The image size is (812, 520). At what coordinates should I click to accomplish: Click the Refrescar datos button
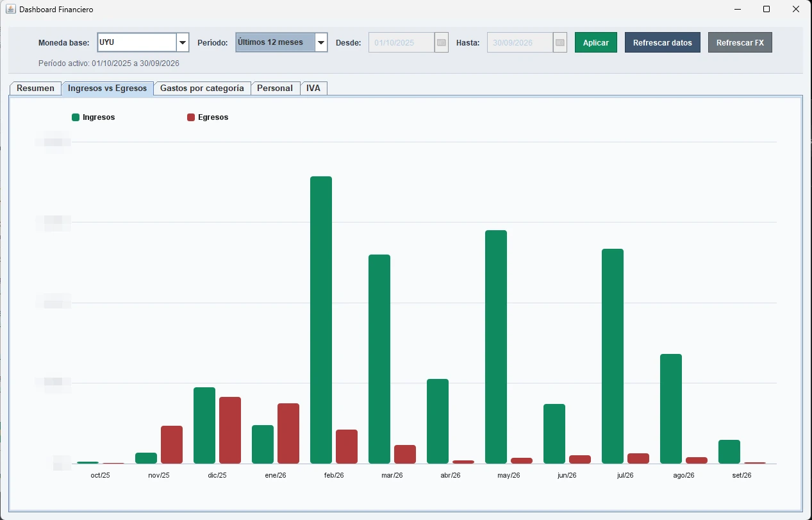[x=663, y=42]
